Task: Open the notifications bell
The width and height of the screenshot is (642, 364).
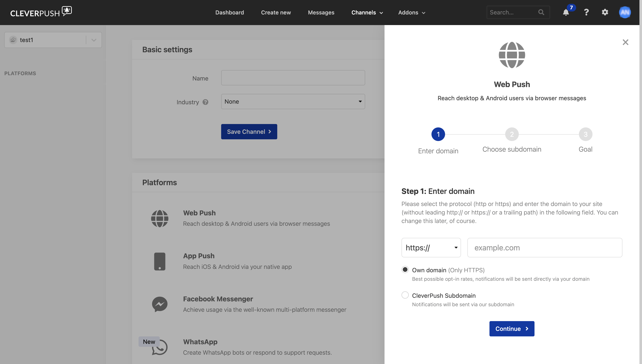Action: [x=566, y=12]
